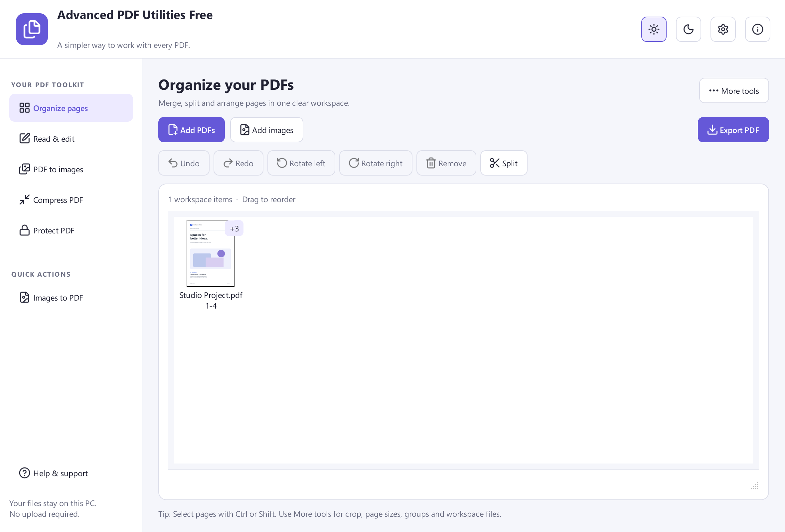This screenshot has width=785, height=532.
Task: Split the PDF with scissors
Action: (504, 163)
